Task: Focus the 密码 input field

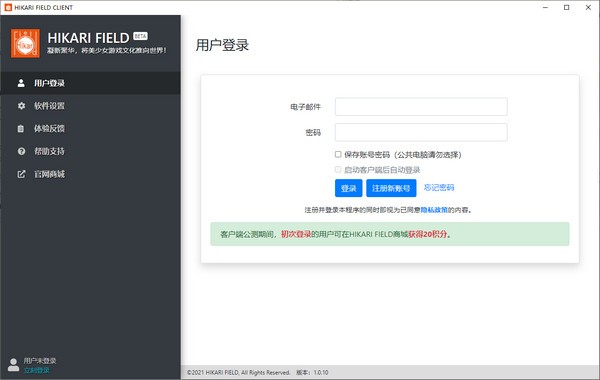Action: coord(421,132)
